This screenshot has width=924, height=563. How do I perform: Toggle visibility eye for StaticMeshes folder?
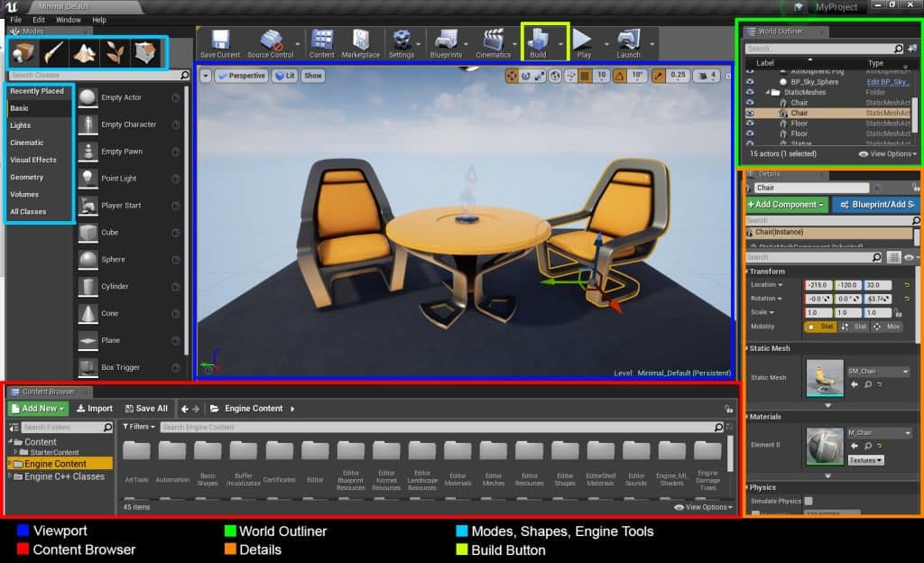click(x=750, y=92)
